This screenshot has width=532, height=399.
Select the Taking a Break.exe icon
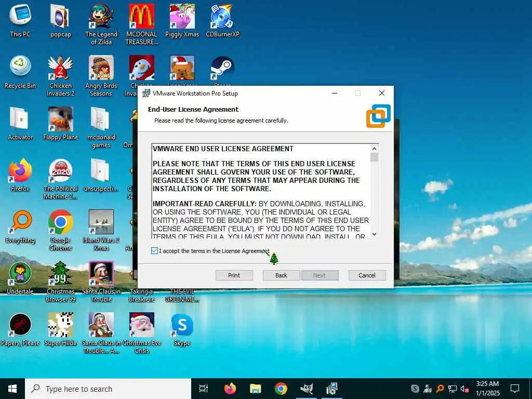(142, 295)
